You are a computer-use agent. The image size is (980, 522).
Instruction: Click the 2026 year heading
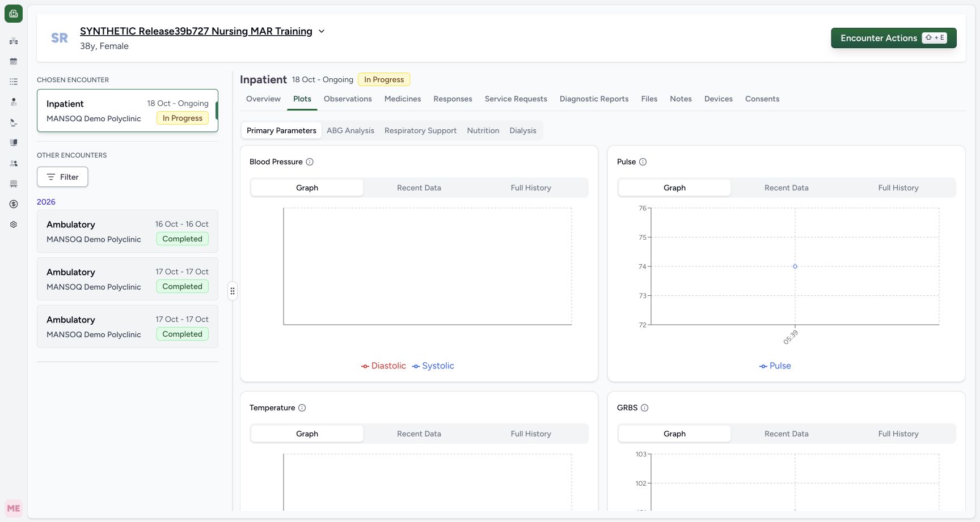(46, 202)
